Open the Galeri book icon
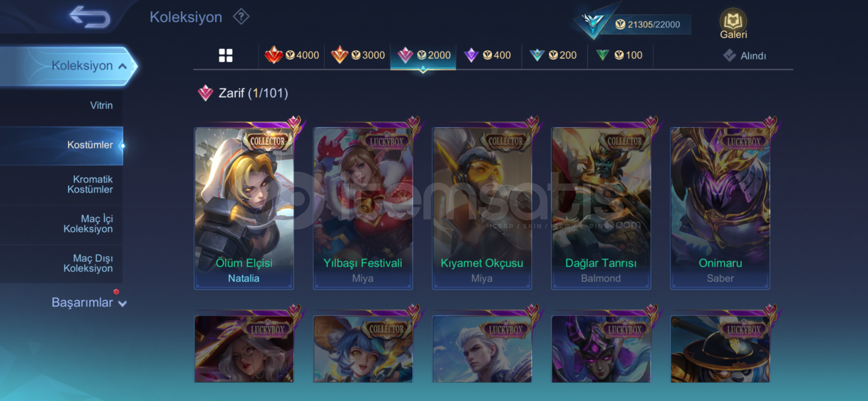The width and height of the screenshot is (868, 401). coord(733,24)
